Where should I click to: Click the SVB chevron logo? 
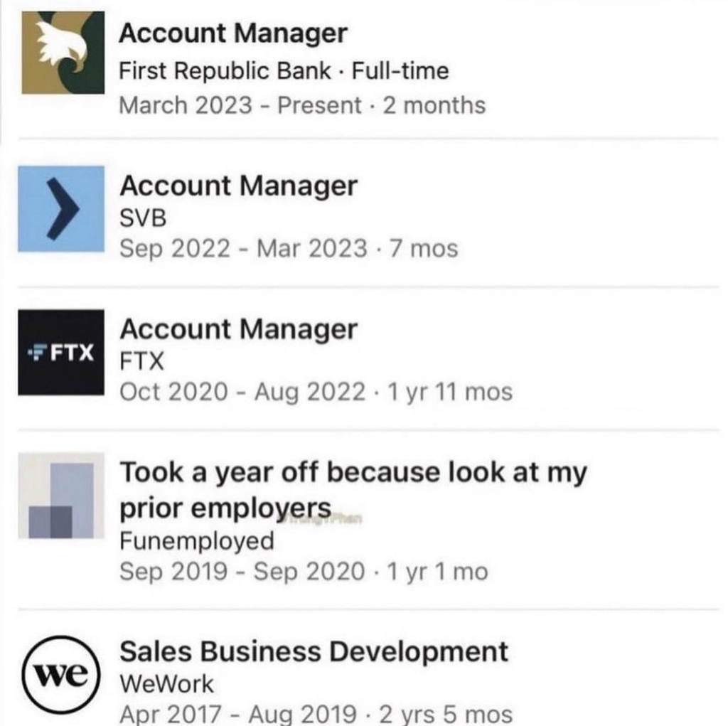click(x=61, y=208)
